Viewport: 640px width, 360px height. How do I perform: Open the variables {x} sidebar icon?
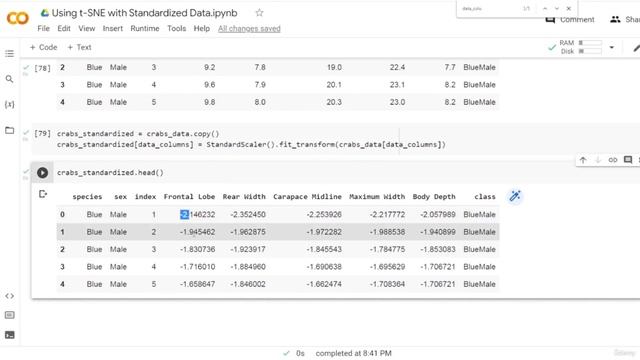9,104
